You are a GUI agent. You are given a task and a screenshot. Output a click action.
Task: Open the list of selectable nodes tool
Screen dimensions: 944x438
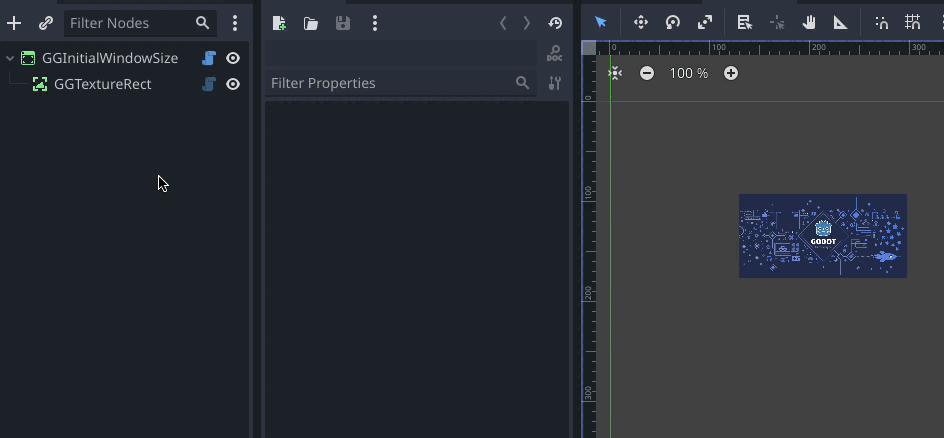[x=745, y=23]
